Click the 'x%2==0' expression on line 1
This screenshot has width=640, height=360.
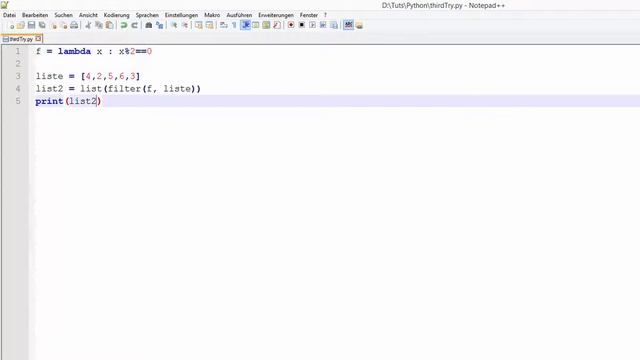click(136, 51)
